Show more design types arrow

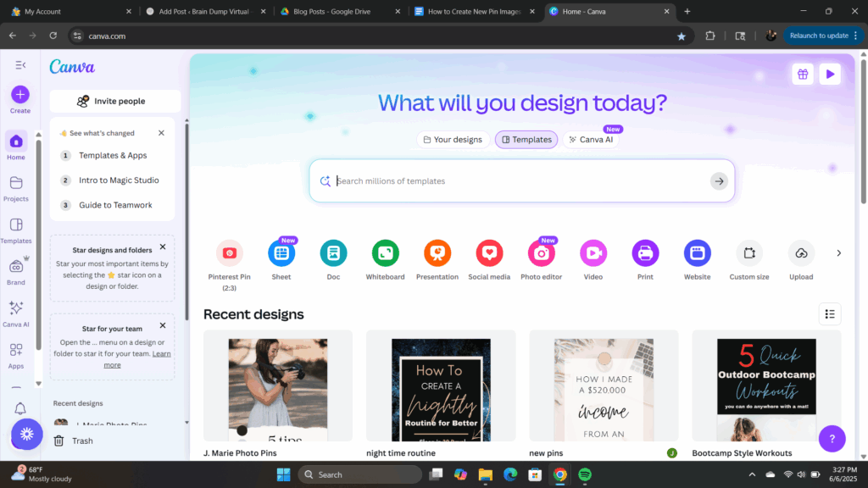pos(838,253)
